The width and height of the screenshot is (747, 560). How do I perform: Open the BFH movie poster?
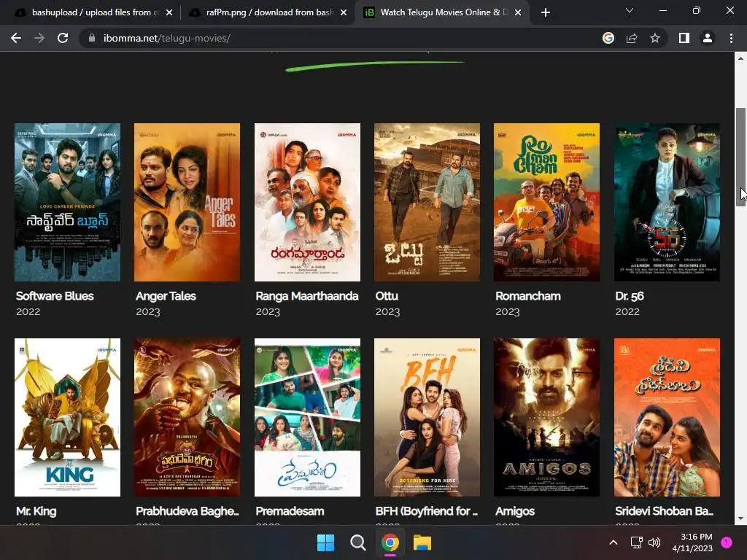click(427, 418)
